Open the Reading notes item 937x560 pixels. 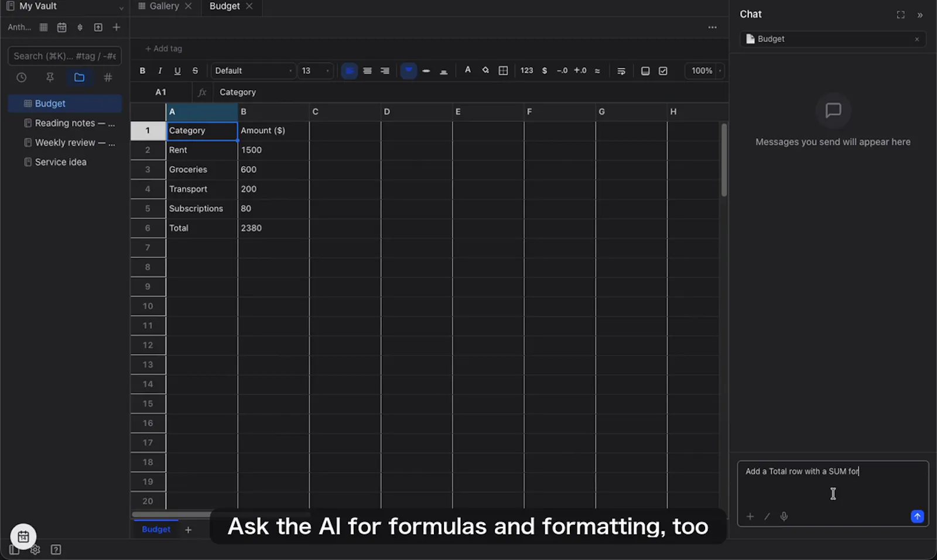tap(65, 123)
